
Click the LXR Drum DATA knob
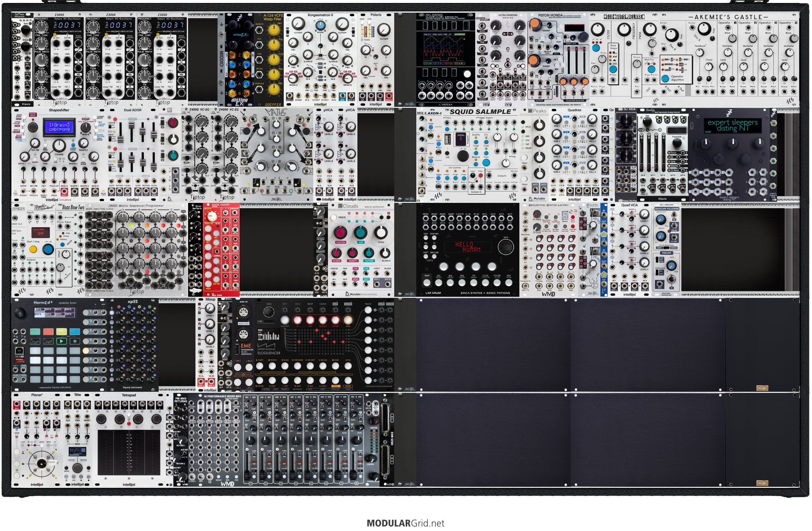pos(505,247)
